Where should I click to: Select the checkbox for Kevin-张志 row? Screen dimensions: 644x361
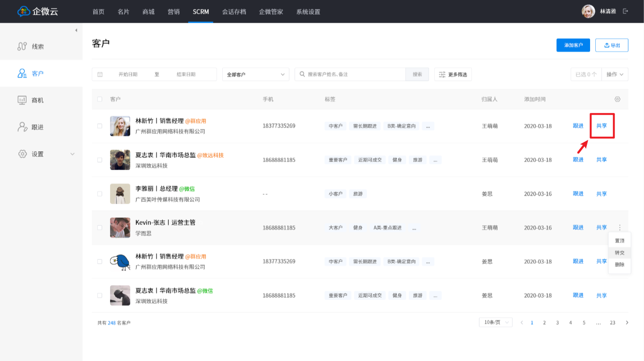(x=100, y=227)
